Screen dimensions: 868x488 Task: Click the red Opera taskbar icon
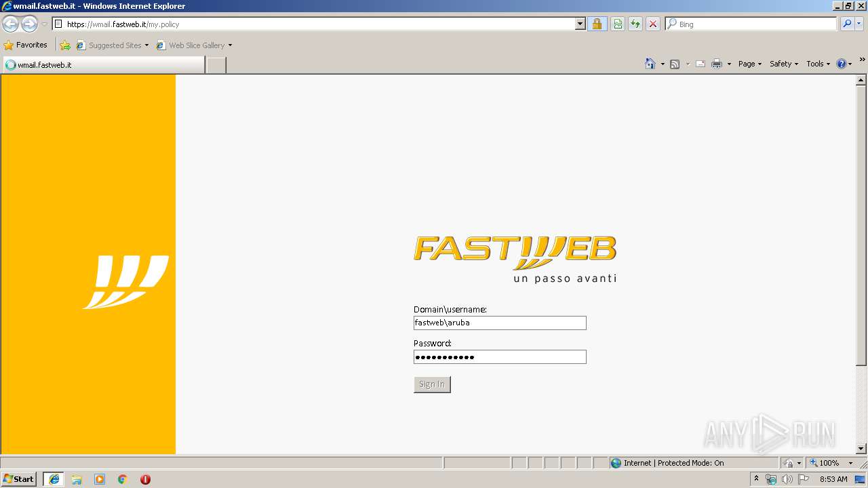[x=145, y=479]
